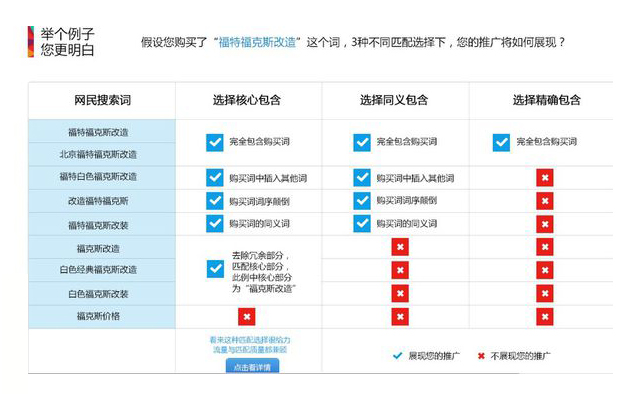
Task: Click the blue checkmark for 购买词中插入其他词 under 选择核心包含
Action: pos(215,178)
